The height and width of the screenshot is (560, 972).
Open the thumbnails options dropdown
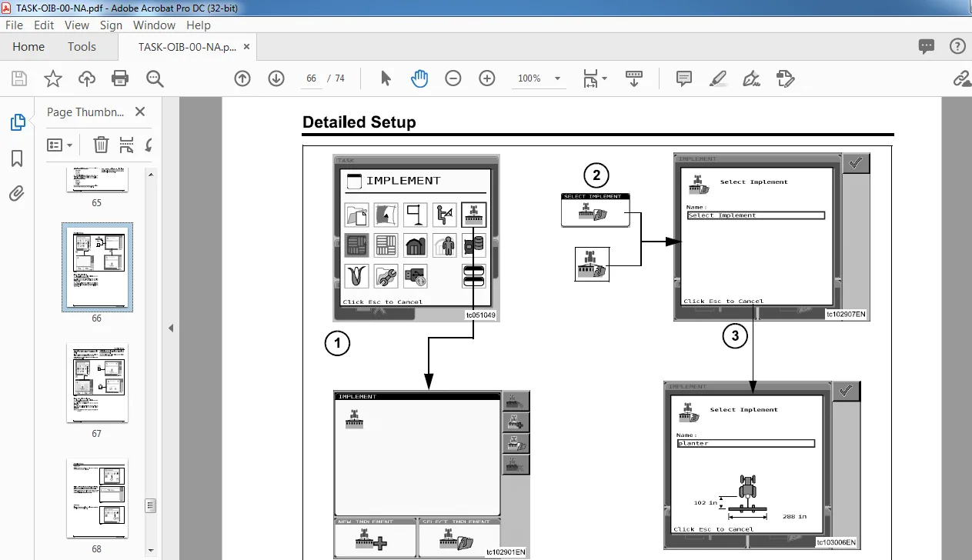pyautogui.click(x=60, y=145)
